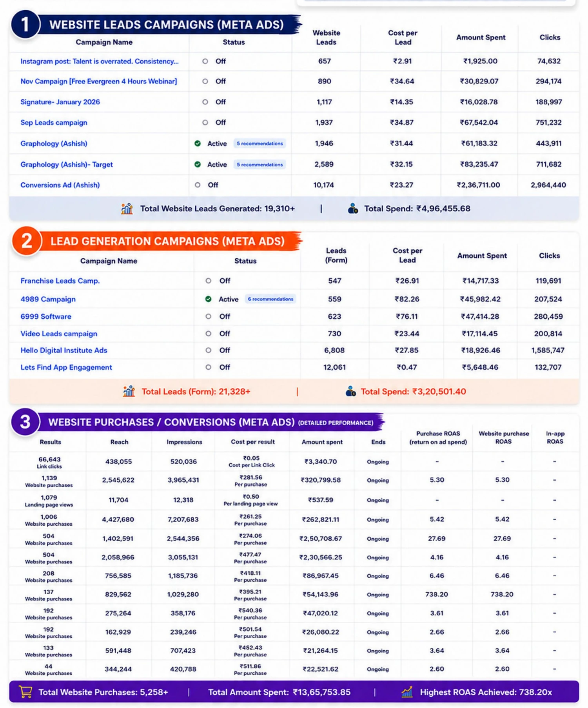Open the Graphology (Ashish)- Target campaign

coord(67,164)
